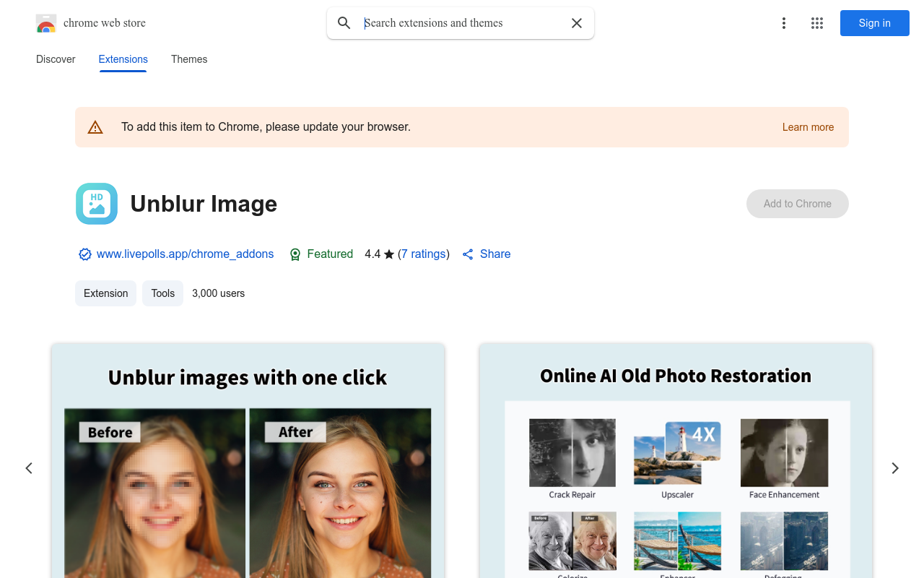Viewport: 924px width, 578px height.
Task: Open the Unblur images with one click screenshot
Action: click(x=248, y=461)
